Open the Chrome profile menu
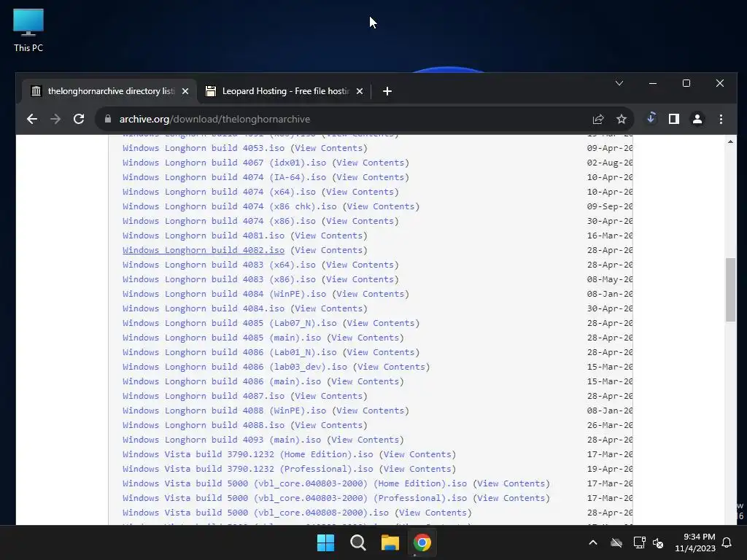The width and height of the screenshot is (747, 560). (x=697, y=119)
